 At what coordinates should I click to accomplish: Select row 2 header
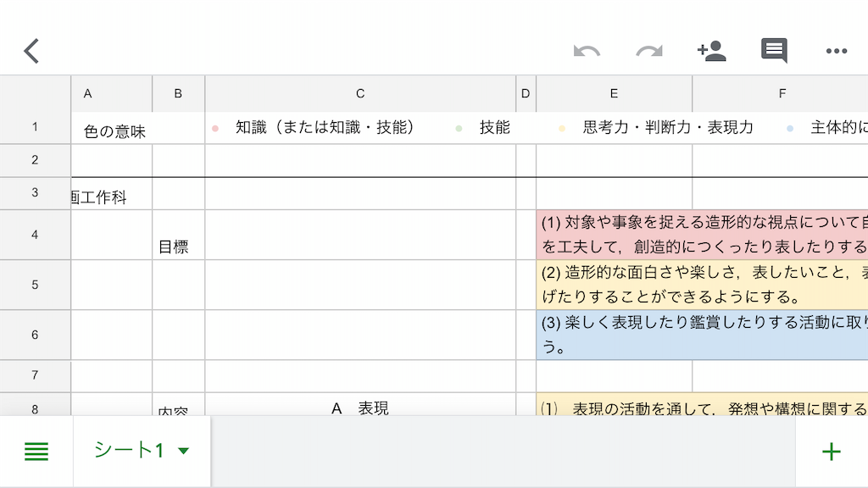click(x=35, y=160)
